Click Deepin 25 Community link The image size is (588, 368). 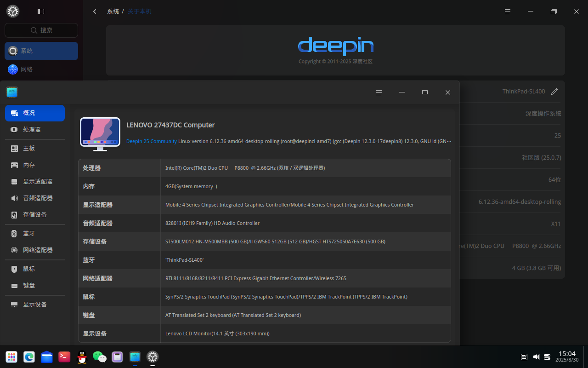click(x=152, y=141)
